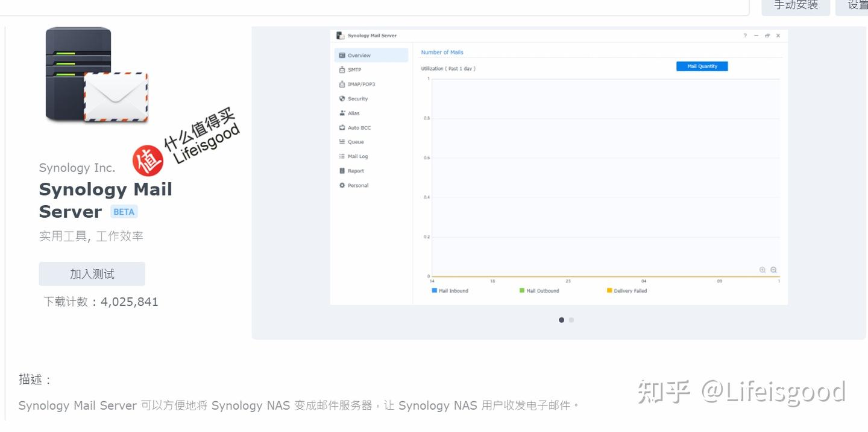
Task: Click the Synology Mail Server package icon
Action: point(96,75)
